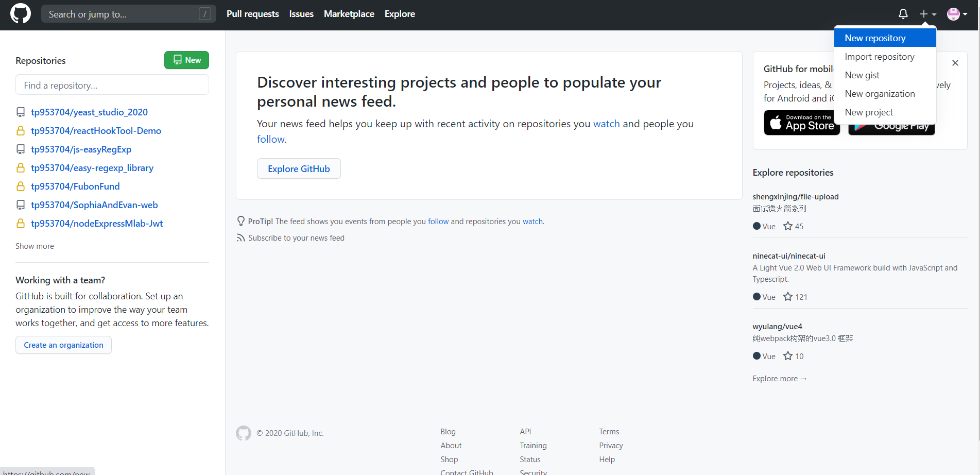Click lock icon beside tp953704/nodeExpressMlab-Jwt
Screen dimensions: 980x475
[21, 224]
